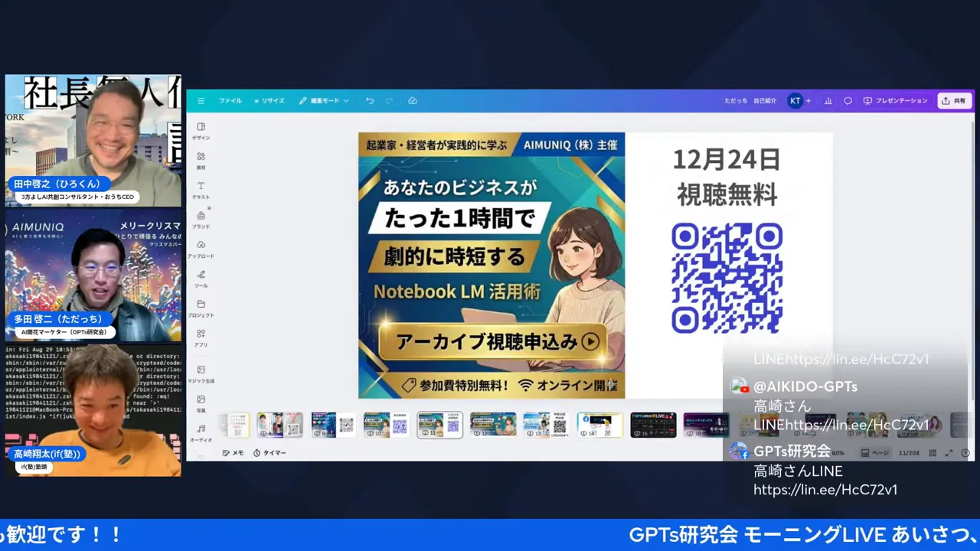Open the ファイル menu
This screenshot has width=980, height=551.
230,100
